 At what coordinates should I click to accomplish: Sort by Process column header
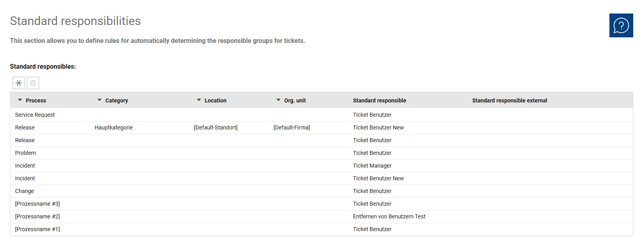click(x=36, y=100)
